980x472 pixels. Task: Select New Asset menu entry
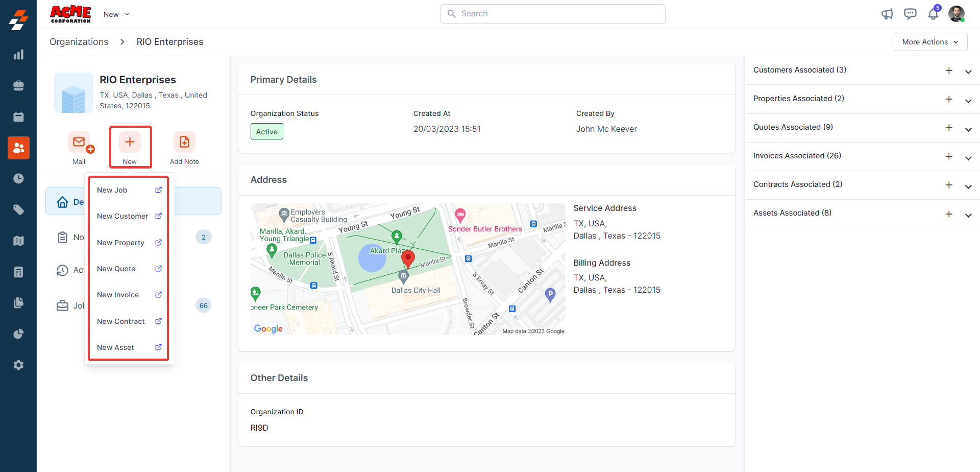[x=116, y=347]
